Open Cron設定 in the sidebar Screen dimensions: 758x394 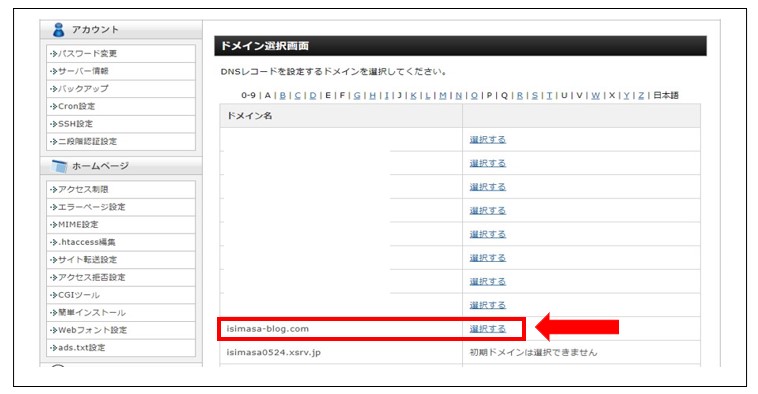pyautogui.click(x=76, y=106)
